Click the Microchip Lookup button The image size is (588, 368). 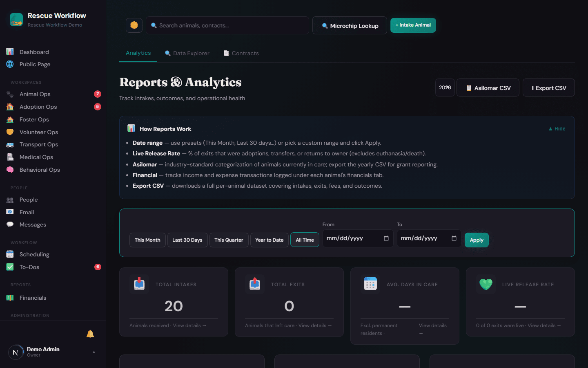(350, 25)
